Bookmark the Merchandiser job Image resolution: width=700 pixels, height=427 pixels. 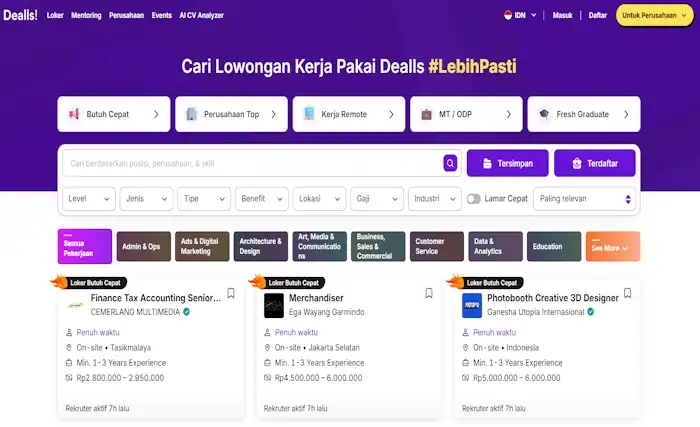[x=429, y=293]
